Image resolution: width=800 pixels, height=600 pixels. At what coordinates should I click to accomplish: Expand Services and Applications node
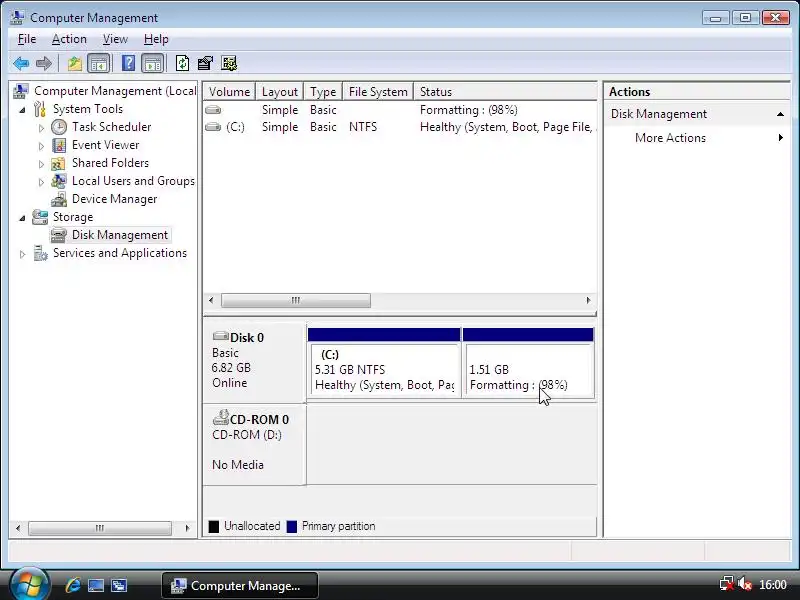[x=22, y=254]
